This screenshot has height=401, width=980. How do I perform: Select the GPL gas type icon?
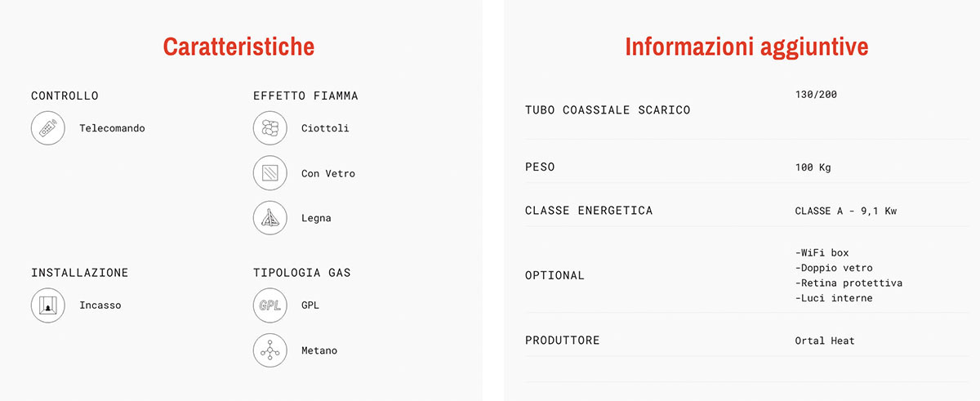point(269,305)
